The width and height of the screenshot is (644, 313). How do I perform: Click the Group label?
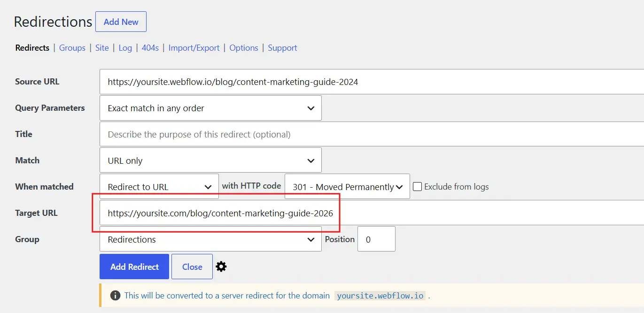(27, 239)
